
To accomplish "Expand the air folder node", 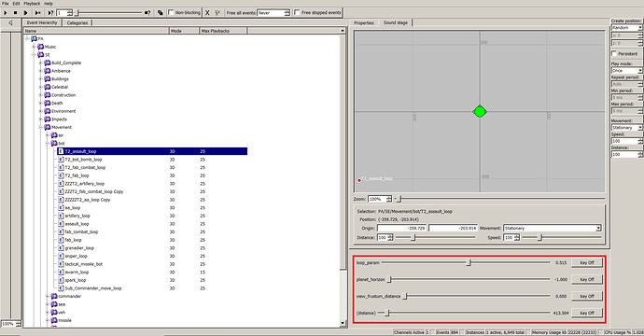I will [48, 135].
